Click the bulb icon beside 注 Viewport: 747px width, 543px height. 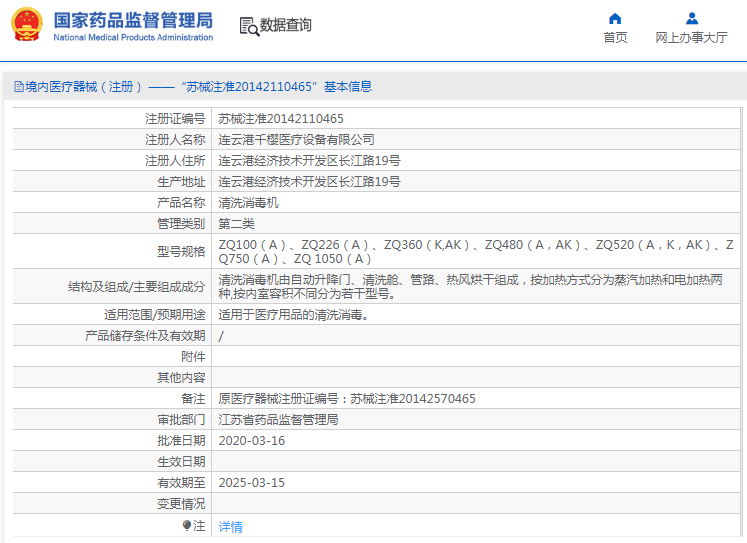click(x=187, y=525)
